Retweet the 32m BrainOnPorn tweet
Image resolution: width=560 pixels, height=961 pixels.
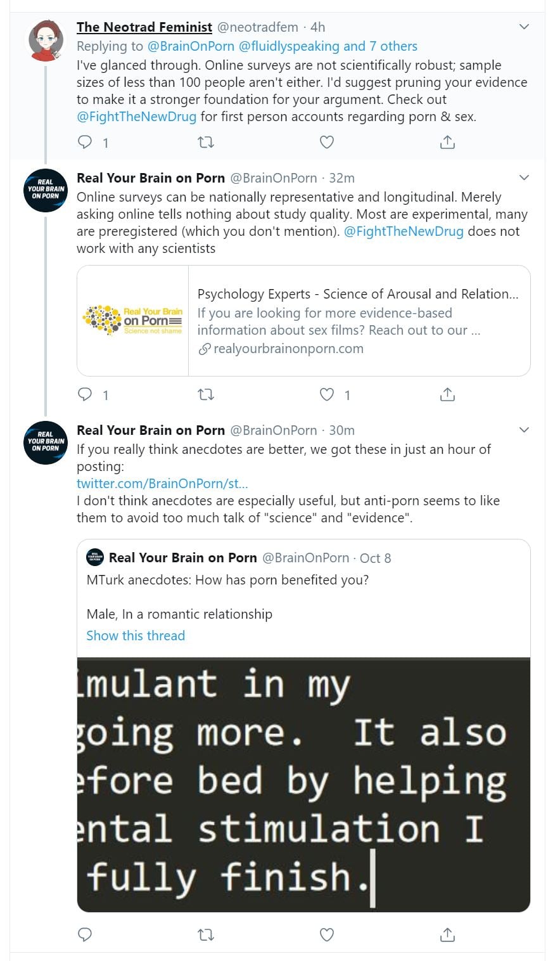pos(206,395)
